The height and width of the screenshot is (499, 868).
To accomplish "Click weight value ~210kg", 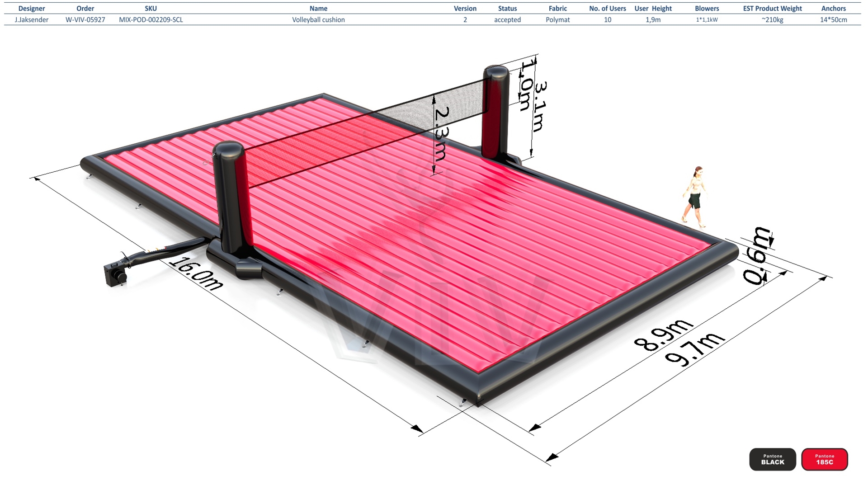I will tap(773, 19).
